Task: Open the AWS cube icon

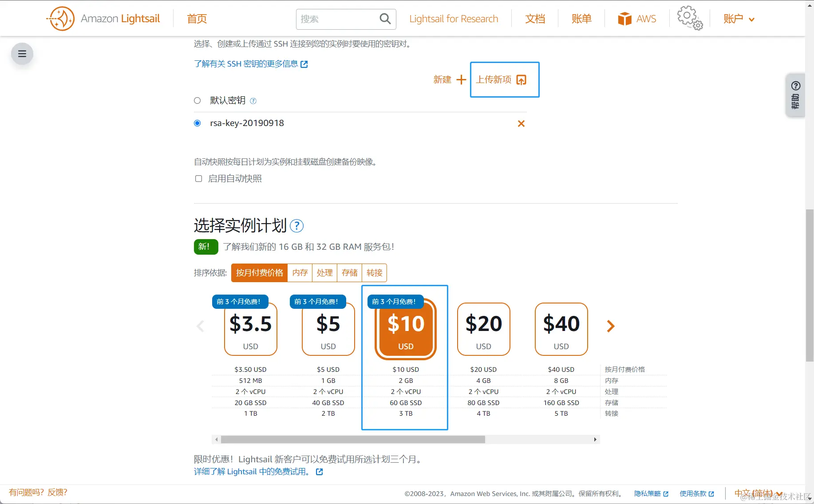Action: pyautogui.click(x=624, y=19)
